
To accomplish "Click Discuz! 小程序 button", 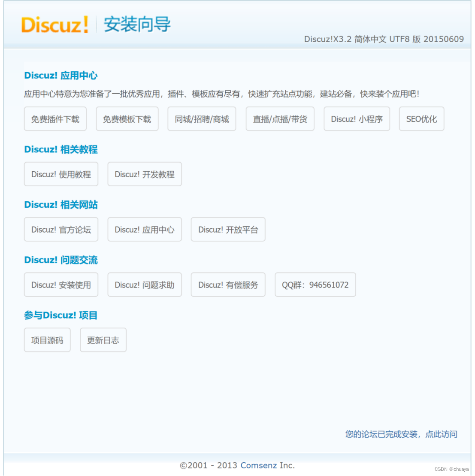I will (x=357, y=119).
